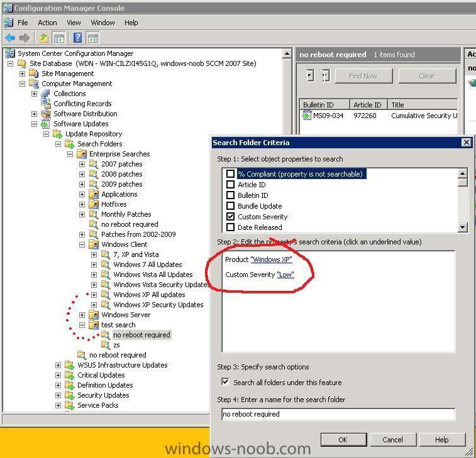476x458 pixels.
Task: Click the System Center Configuration Manager root icon
Action: point(10,53)
